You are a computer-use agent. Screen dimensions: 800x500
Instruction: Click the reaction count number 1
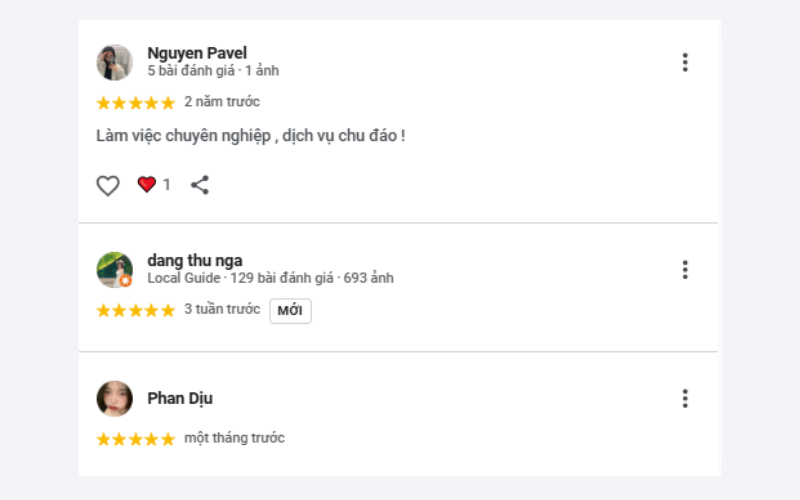point(167,185)
